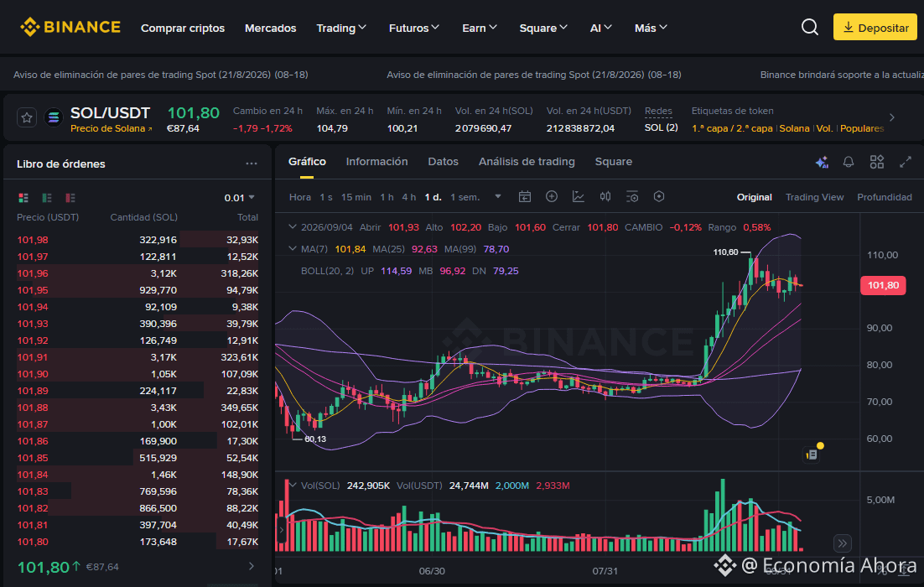
Task: Collapse the MA(7) indicator row chevron
Action: point(293,249)
